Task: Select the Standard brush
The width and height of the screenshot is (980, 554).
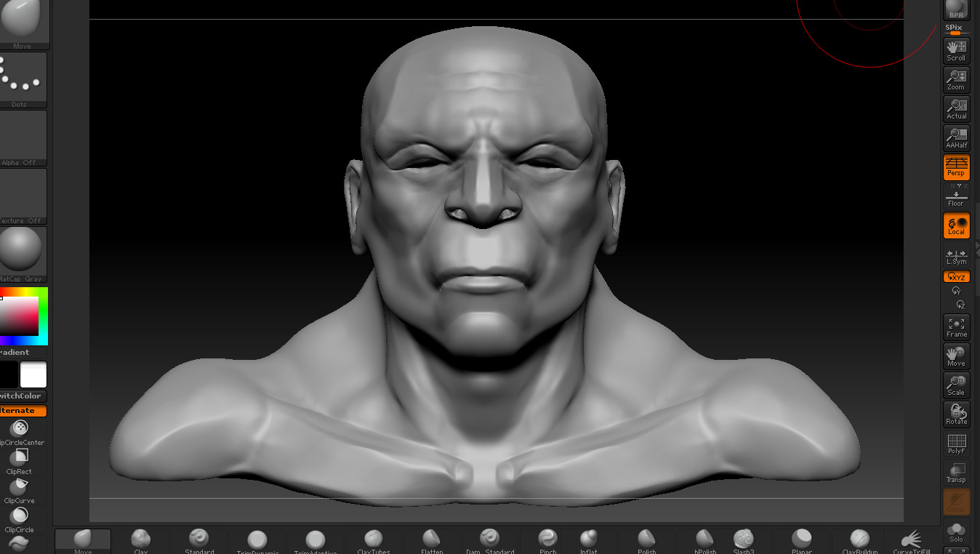Action: coord(199,541)
